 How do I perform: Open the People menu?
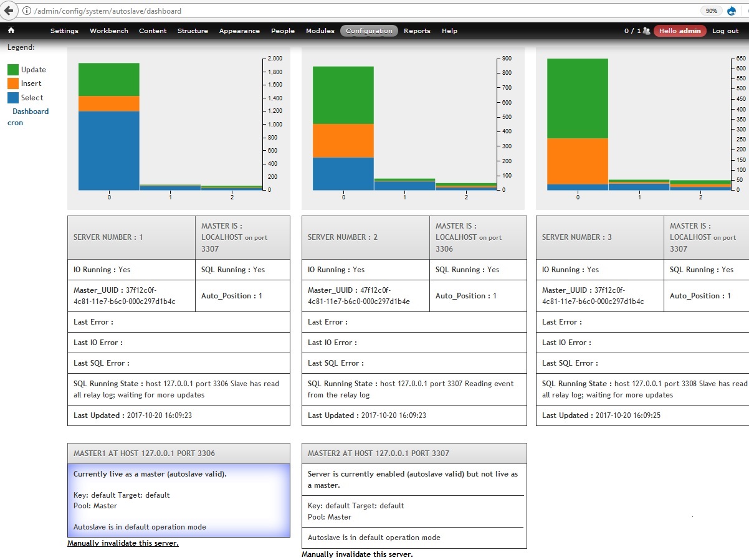(x=283, y=31)
